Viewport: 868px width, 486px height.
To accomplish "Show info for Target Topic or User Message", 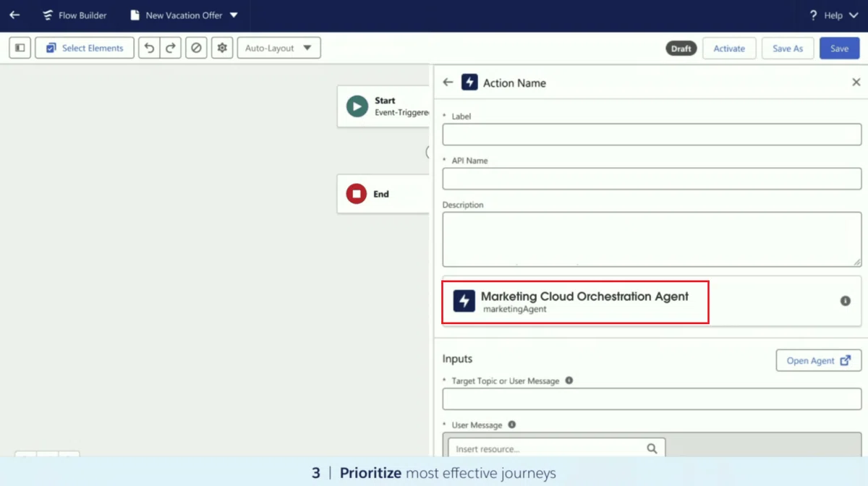I will point(569,380).
